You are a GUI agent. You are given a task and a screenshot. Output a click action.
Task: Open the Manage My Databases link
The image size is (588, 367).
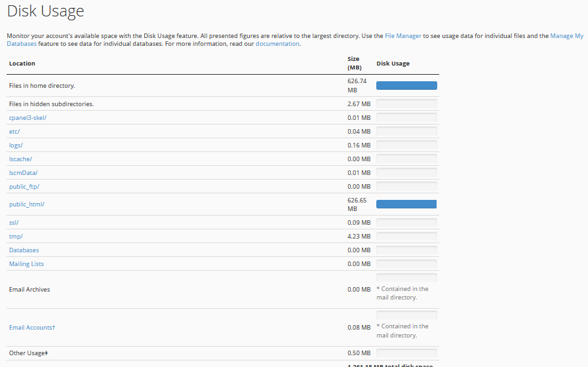click(x=566, y=36)
